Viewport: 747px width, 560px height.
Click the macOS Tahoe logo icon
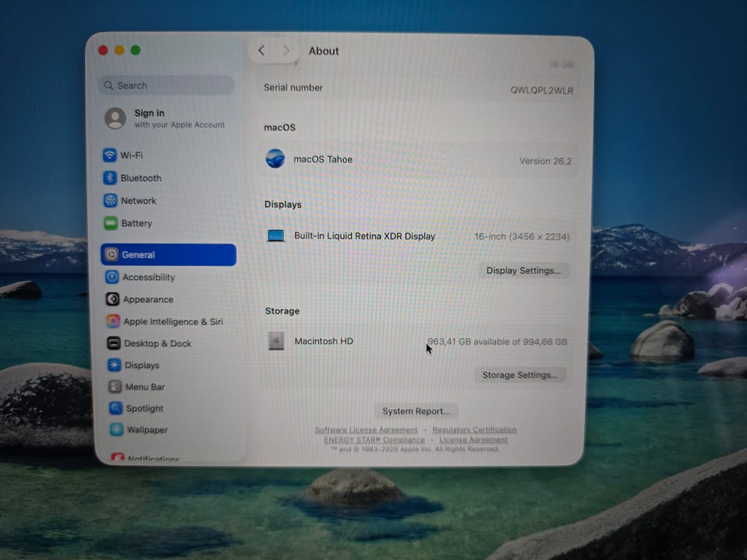[x=275, y=159]
